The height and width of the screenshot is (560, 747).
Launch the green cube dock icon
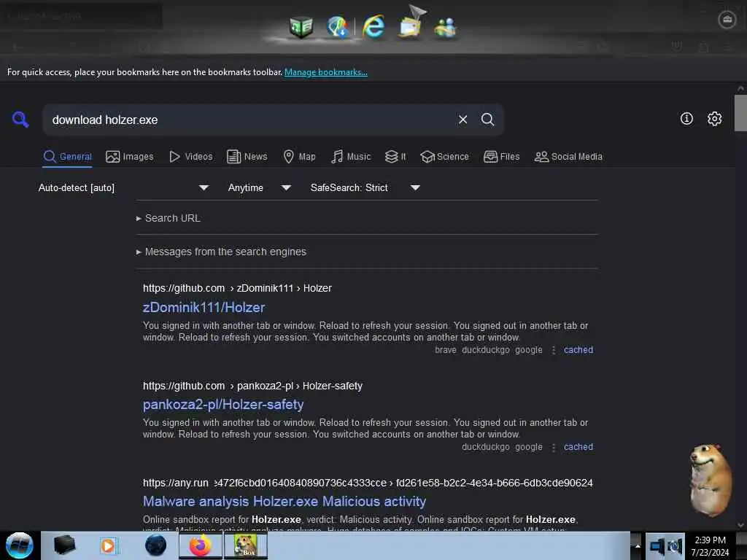click(x=301, y=27)
